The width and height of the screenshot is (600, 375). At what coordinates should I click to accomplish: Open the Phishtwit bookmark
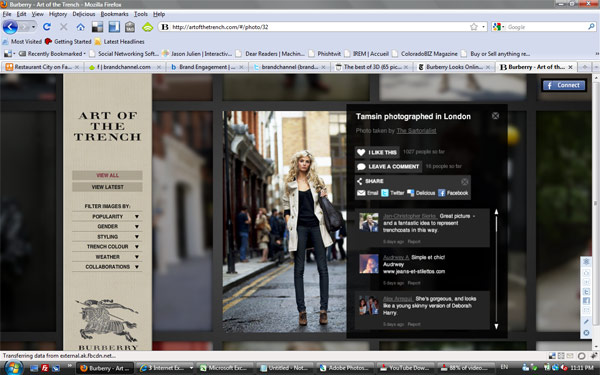pos(324,54)
